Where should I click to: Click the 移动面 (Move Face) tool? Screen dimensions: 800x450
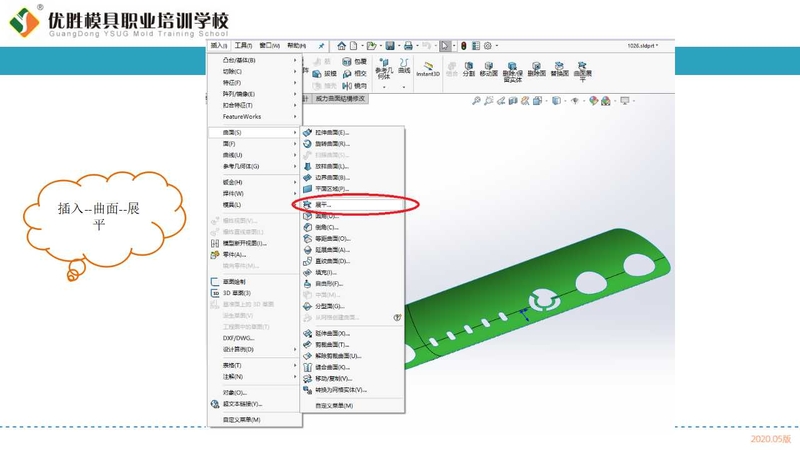[x=488, y=69]
